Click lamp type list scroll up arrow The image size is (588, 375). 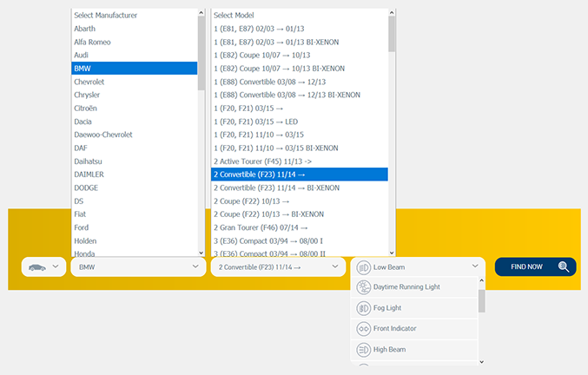point(482,280)
